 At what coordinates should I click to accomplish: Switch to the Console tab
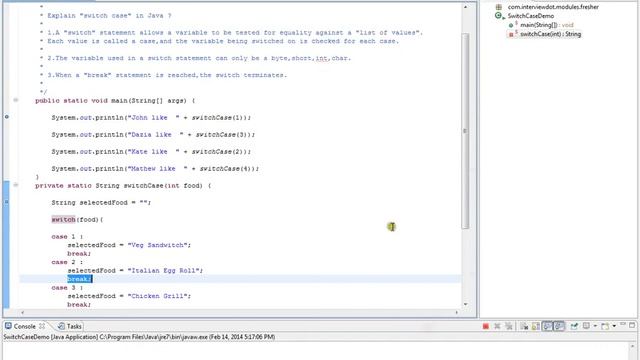click(24, 326)
